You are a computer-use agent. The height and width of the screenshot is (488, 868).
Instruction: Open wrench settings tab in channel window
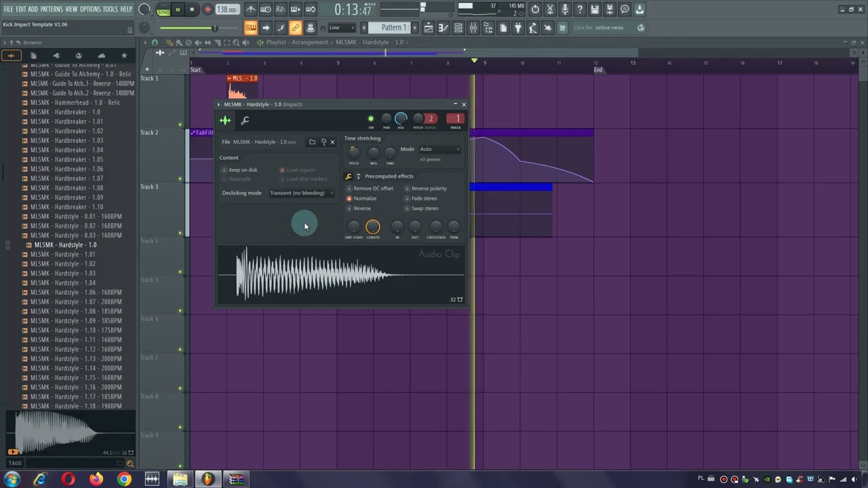pyautogui.click(x=245, y=121)
